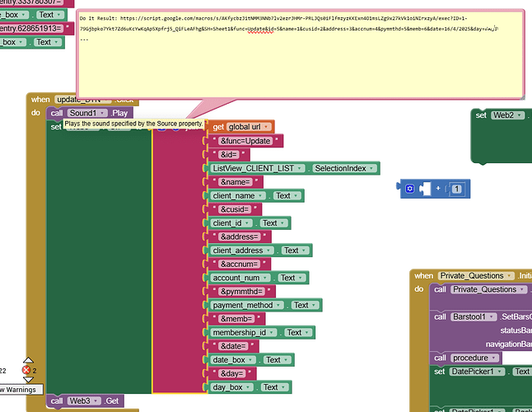The image size is (532, 412).
Task: Go to next warning with the down arrow
Action: pos(28,379)
